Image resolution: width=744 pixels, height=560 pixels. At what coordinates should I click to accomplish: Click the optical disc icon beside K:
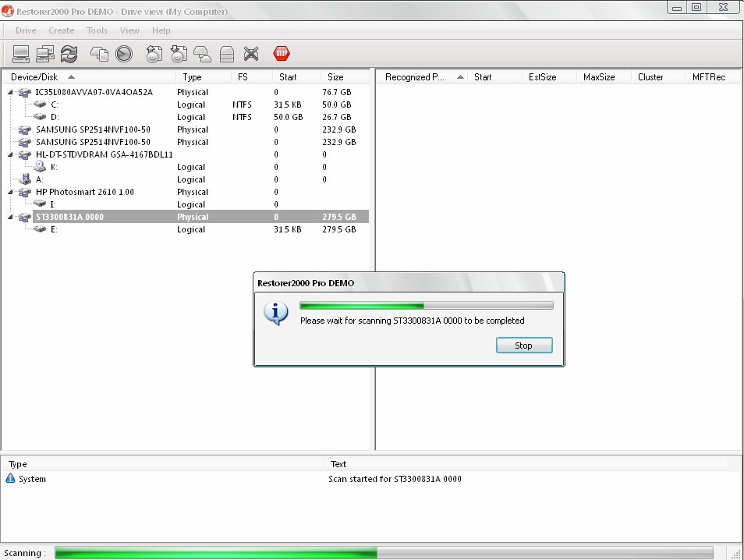pos(40,166)
